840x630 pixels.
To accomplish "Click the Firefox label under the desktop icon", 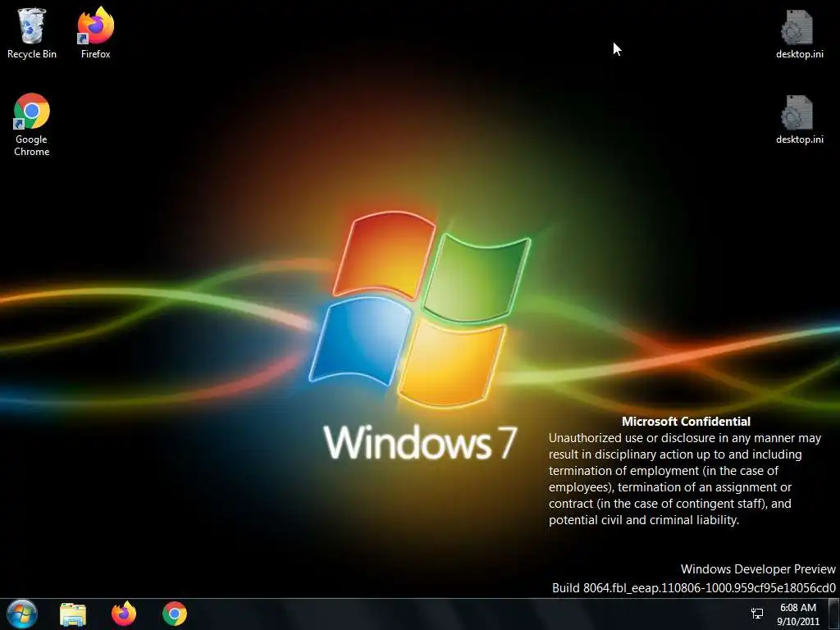I will click(x=95, y=54).
